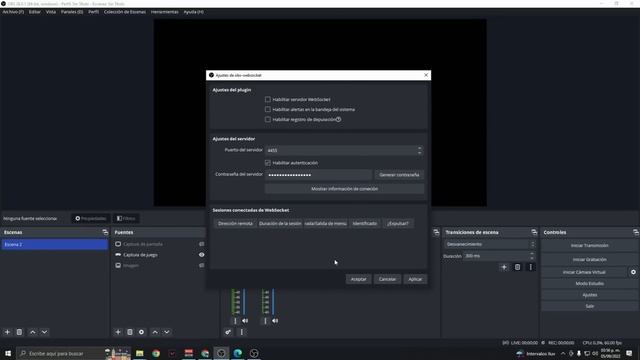
Task: Open virtual camera settings gear icon
Action: point(633,272)
